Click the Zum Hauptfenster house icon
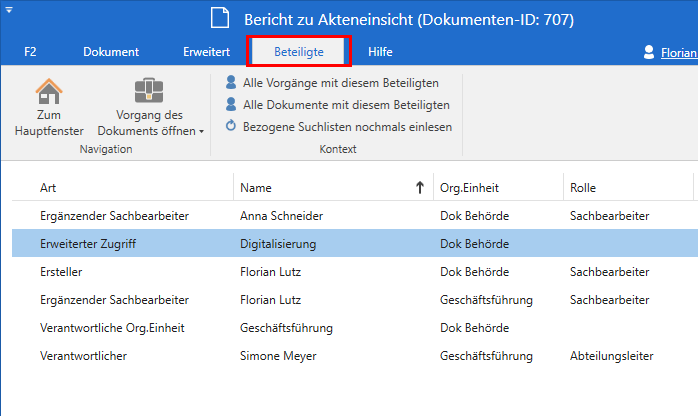Screen dimensions: 698x416 point(49,90)
